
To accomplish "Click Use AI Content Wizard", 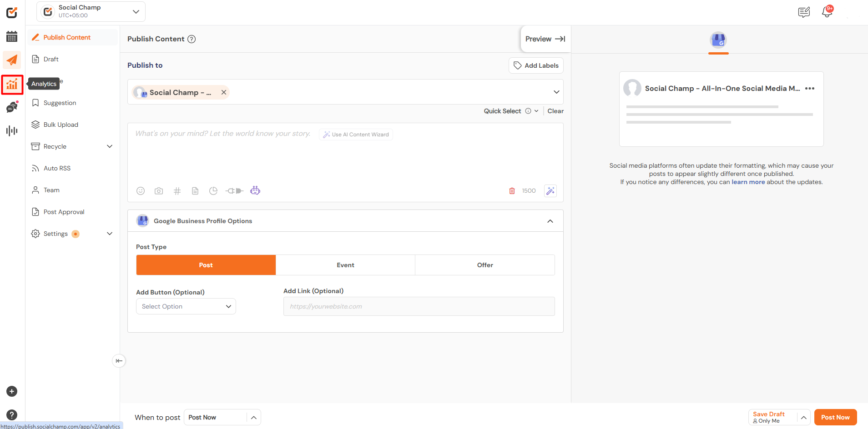I will [356, 135].
